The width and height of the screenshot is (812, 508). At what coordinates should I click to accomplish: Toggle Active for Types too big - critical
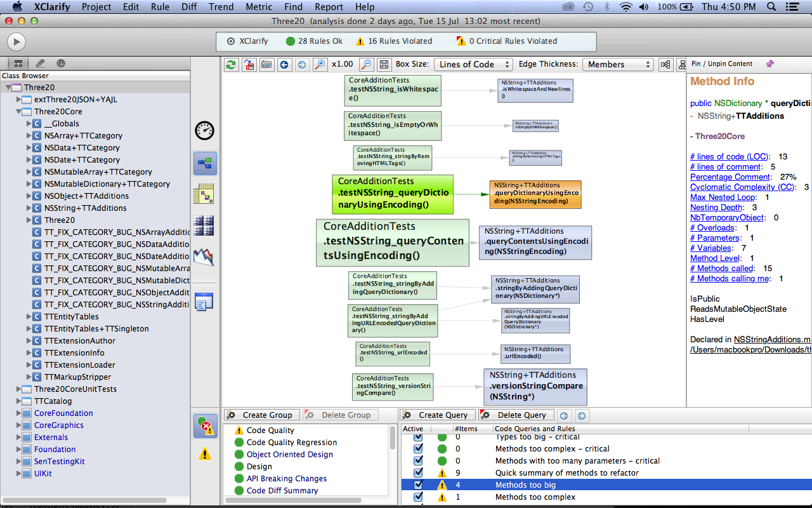click(418, 437)
